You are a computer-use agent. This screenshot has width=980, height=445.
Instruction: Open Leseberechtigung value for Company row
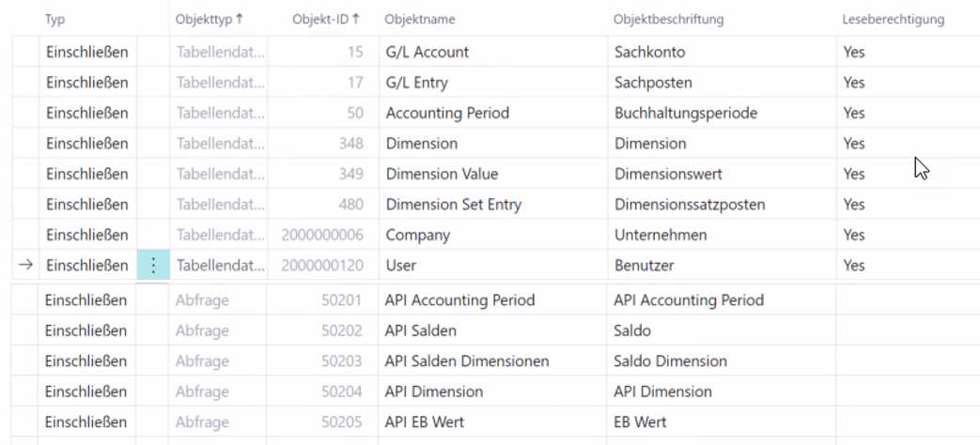point(853,235)
